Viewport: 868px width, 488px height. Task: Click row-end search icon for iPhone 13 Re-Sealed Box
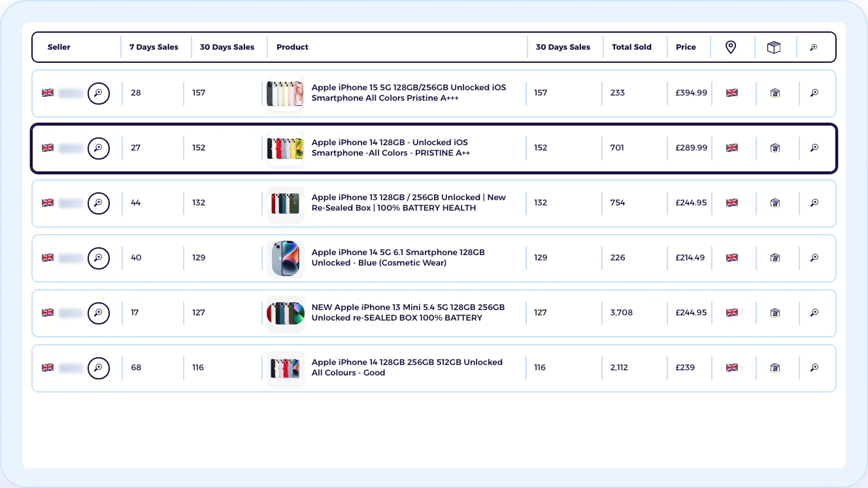click(814, 203)
